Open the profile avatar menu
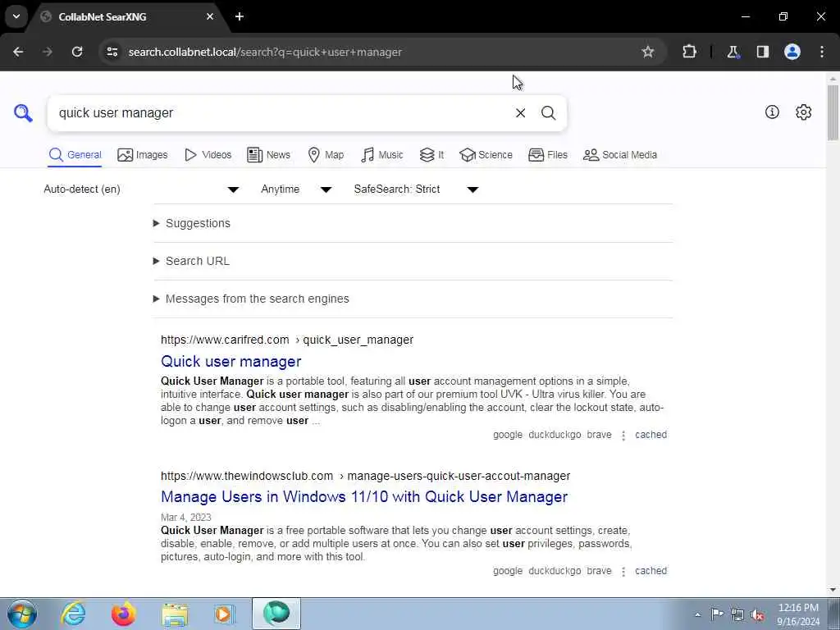 (x=792, y=52)
